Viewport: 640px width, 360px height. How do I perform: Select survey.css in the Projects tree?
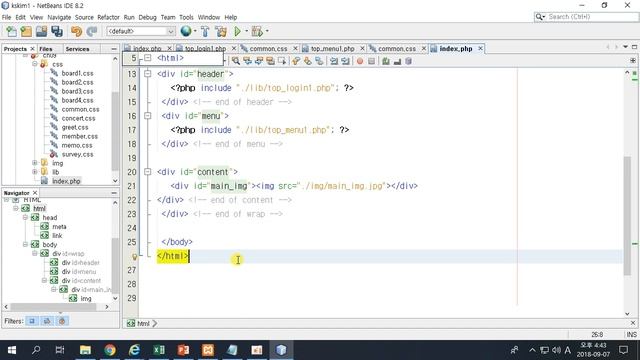[78, 154]
